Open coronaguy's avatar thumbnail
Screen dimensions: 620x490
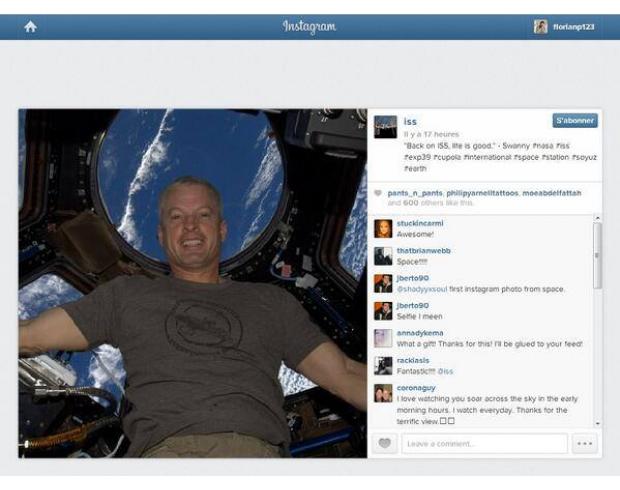click(383, 393)
